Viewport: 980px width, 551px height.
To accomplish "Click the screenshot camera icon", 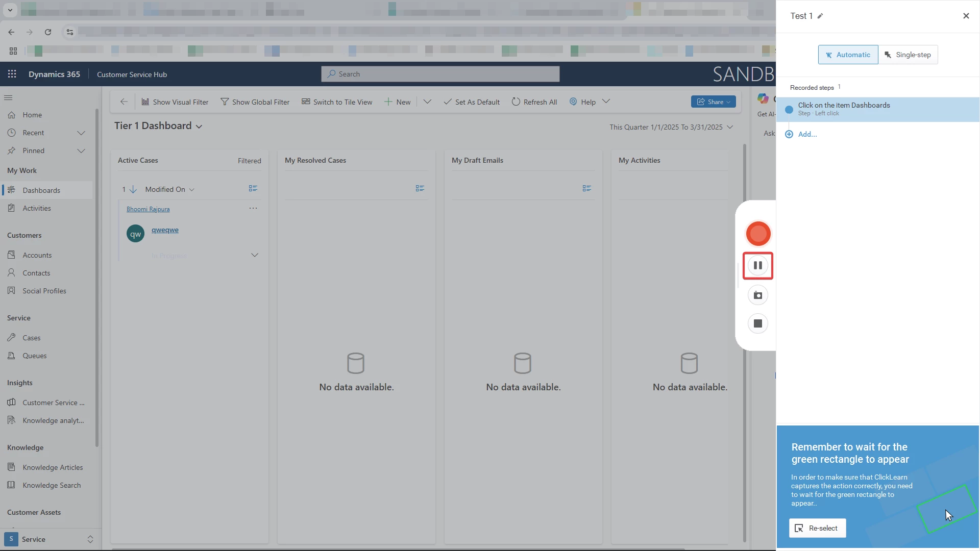I will pyautogui.click(x=758, y=295).
